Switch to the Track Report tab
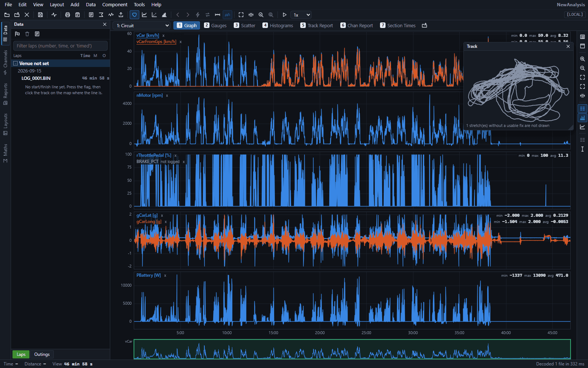This screenshot has height=368, width=588. (317, 25)
